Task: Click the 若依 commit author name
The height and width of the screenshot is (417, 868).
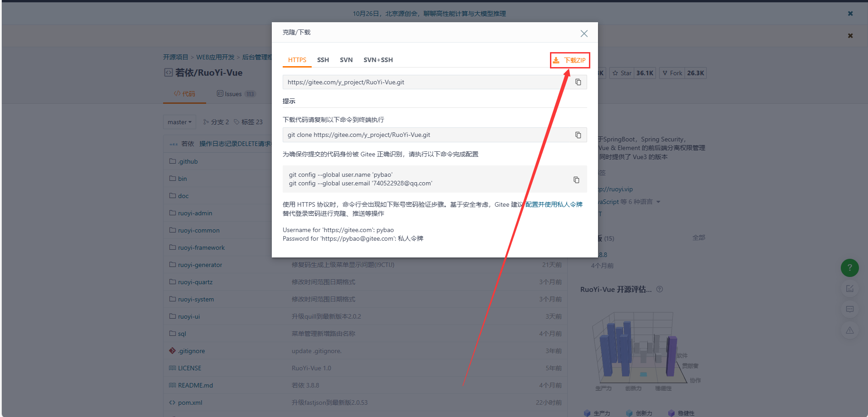Action: click(x=187, y=144)
